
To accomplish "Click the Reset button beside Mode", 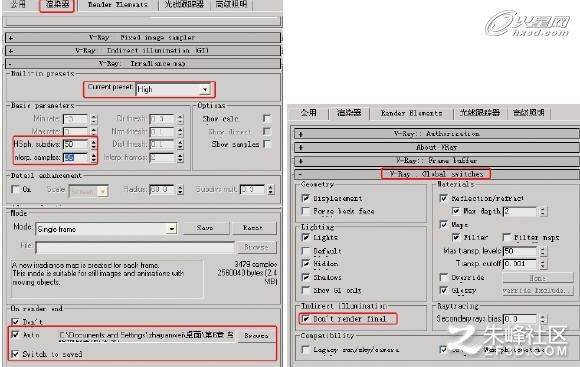I will click(x=253, y=228).
